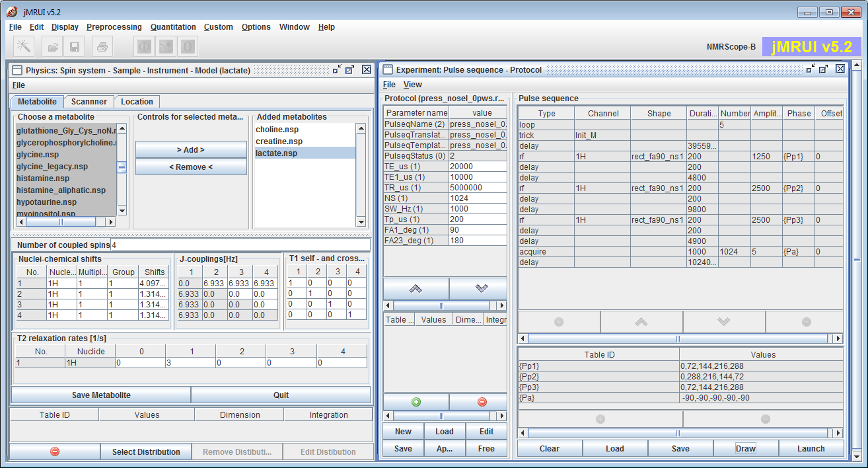
Task: Click the Quit button
Action: coord(281,395)
